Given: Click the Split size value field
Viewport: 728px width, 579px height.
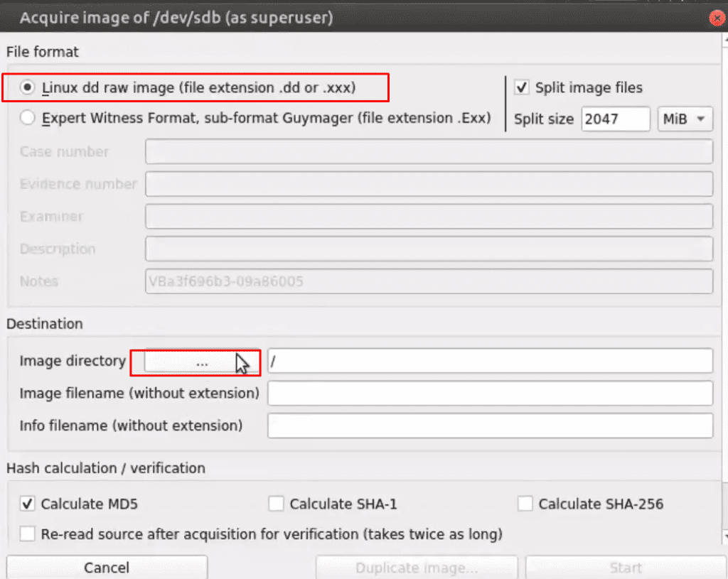Looking at the screenshot, I should pyautogui.click(x=615, y=119).
